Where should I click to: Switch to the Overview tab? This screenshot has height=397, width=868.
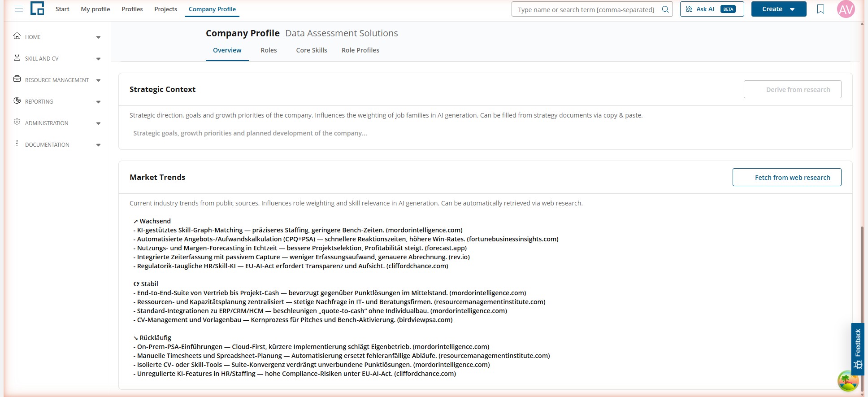(227, 50)
